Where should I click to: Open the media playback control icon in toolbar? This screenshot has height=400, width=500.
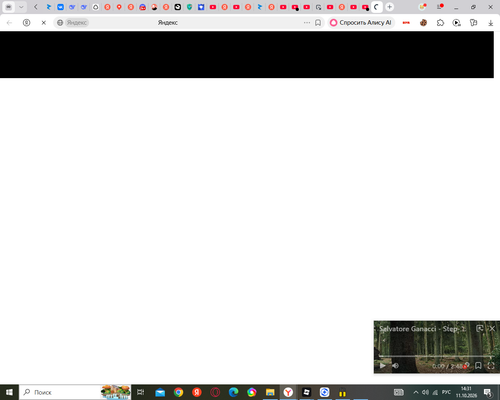pos(457,23)
